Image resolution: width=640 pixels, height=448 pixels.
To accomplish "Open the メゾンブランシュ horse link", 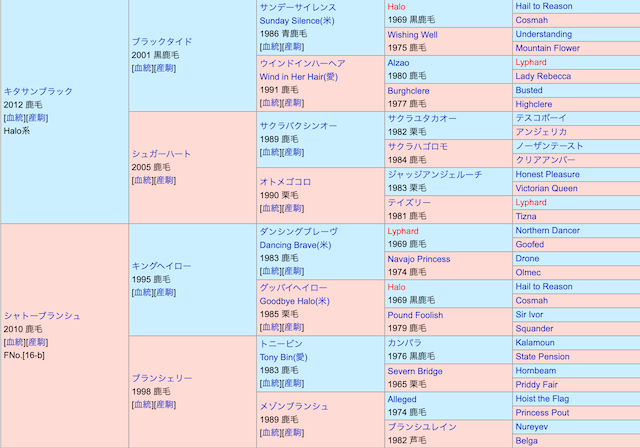I will pyautogui.click(x=293, y=406).
